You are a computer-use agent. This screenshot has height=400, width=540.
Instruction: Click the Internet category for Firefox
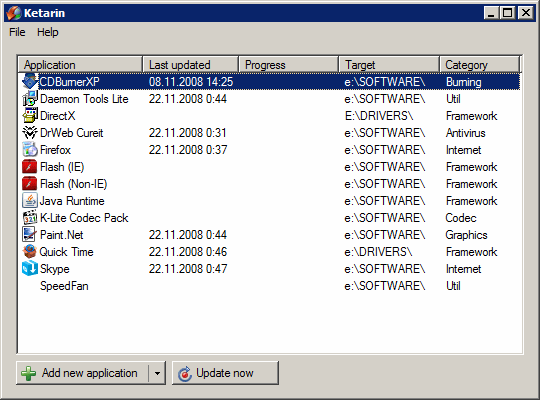(464, 150)
